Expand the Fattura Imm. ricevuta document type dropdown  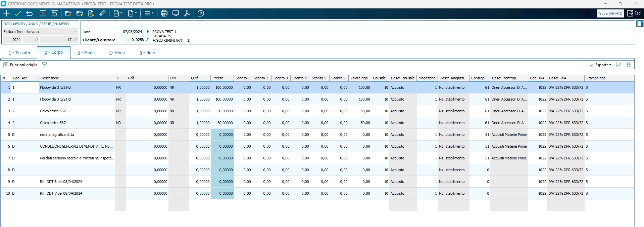pos(75,32)
